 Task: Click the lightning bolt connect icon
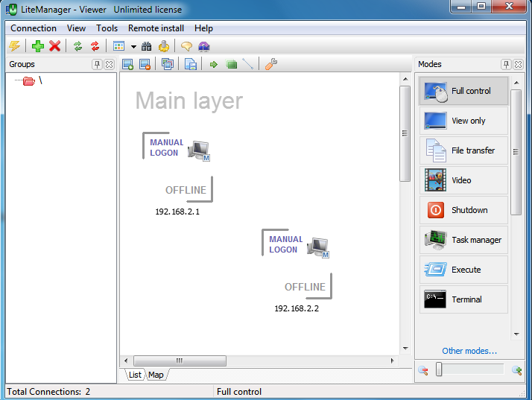[x=15, y=45]
